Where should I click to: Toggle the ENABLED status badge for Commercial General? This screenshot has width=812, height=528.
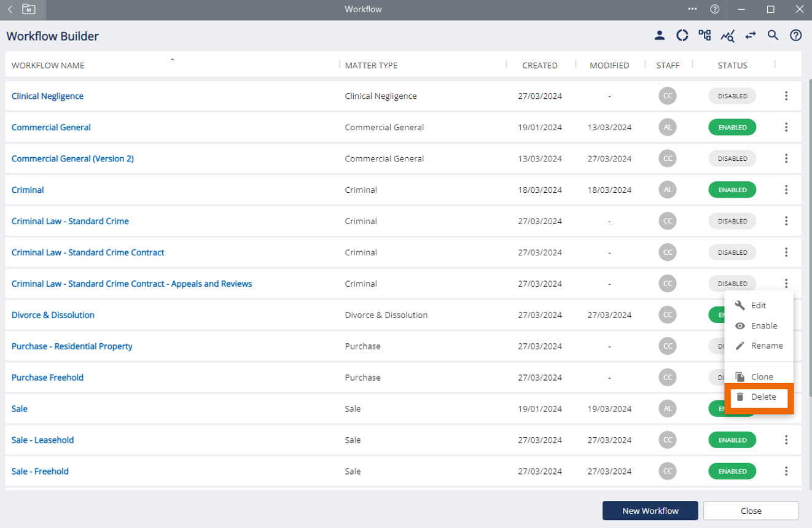[x=732, y=127]
